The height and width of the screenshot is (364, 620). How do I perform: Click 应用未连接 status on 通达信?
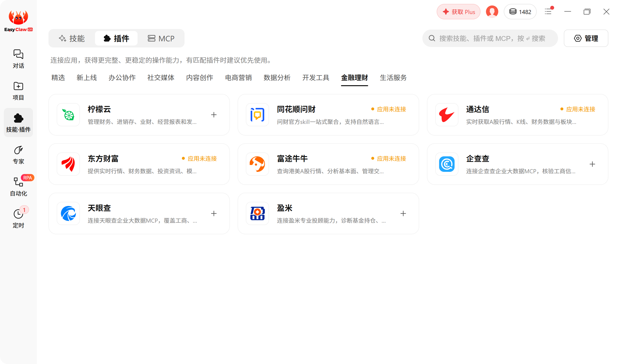pyautogui.click(x=578, y=109)
